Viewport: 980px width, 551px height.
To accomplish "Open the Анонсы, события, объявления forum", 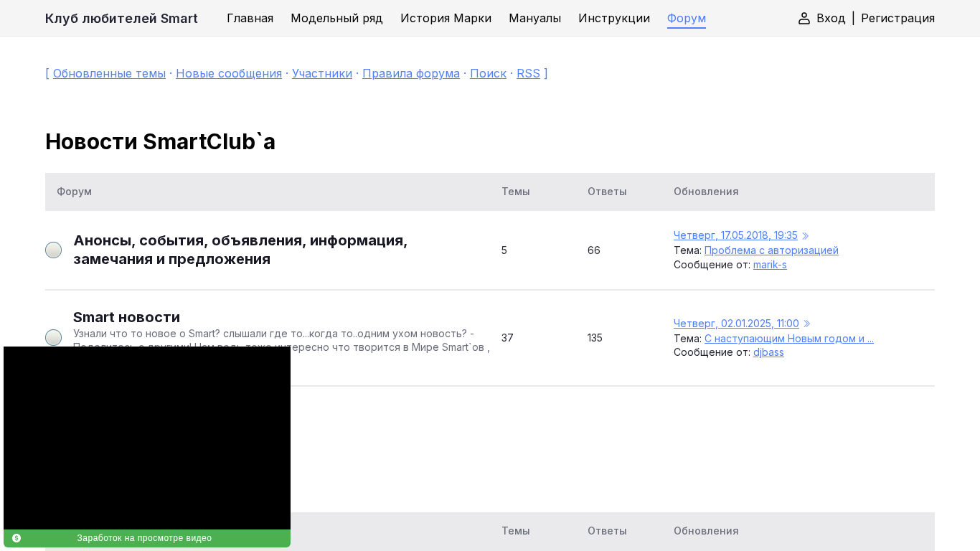I will [240, 250].
